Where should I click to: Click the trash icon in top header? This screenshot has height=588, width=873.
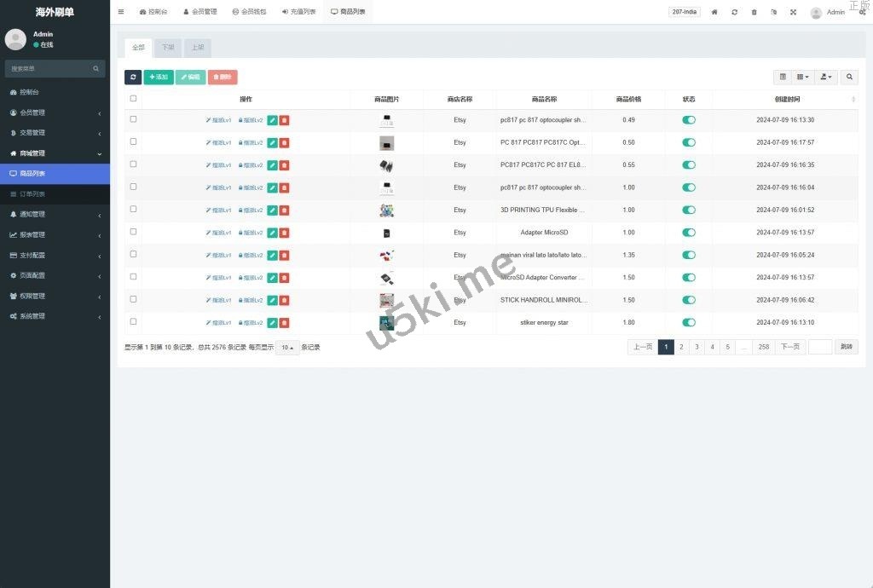(754, 12)
